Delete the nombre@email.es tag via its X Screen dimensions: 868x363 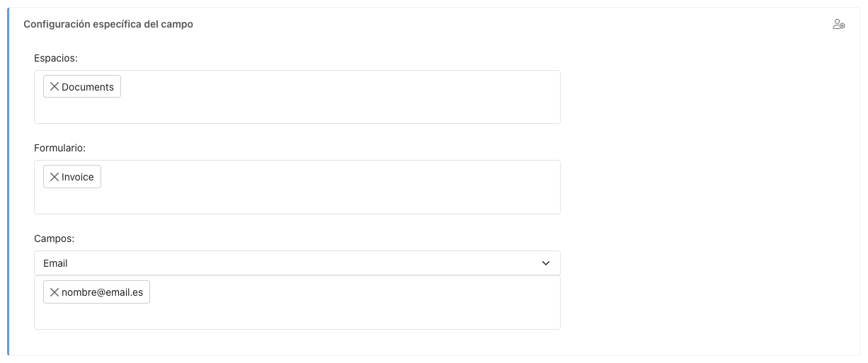[x=54, y=292]
